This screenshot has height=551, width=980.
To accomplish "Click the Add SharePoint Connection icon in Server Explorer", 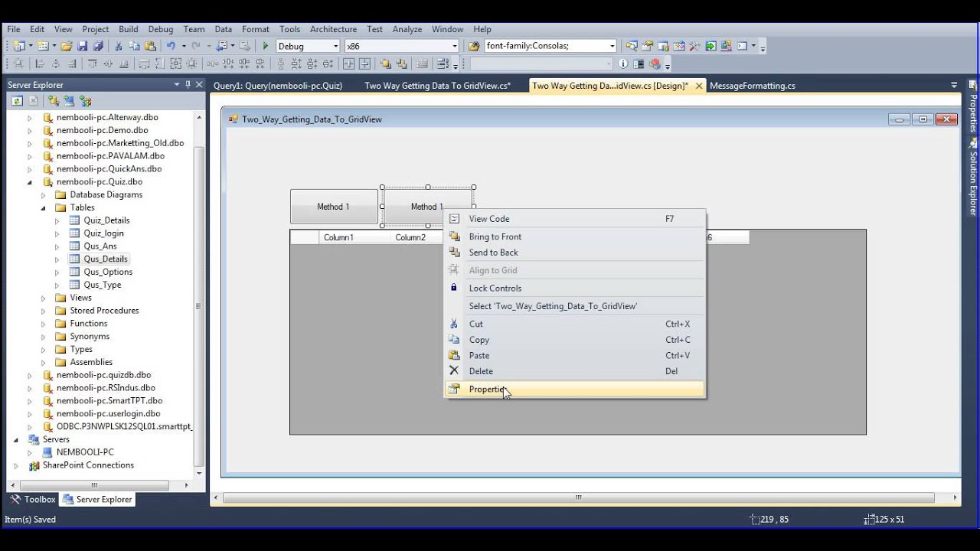I will click(85, 101).
